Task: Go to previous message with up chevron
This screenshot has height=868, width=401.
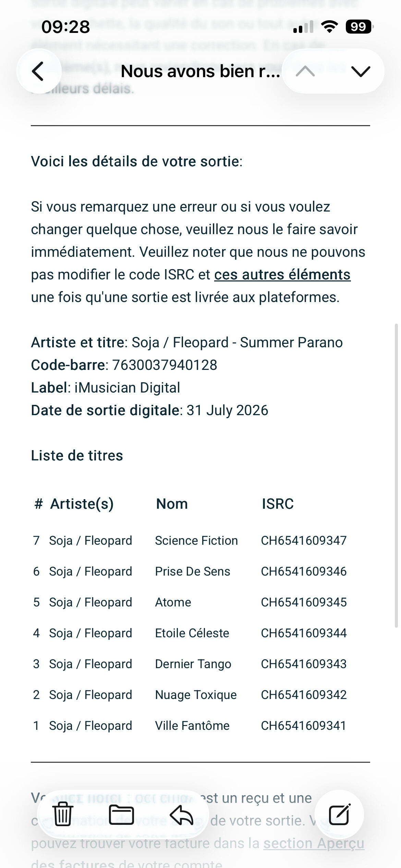Action: click(305, 71)
